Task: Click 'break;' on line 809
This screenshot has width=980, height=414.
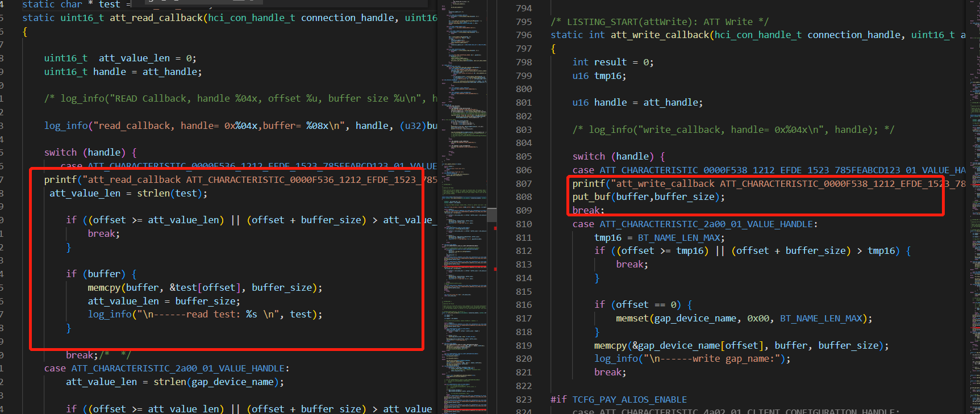Action: coord(589,210)
